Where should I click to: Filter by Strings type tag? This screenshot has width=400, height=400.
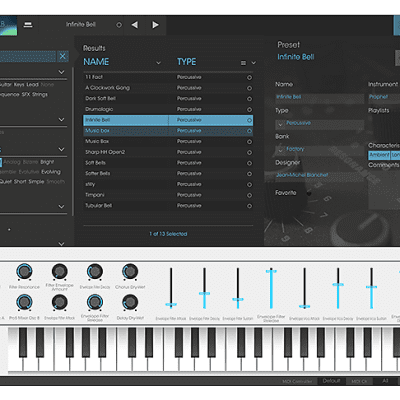(40, 95)
